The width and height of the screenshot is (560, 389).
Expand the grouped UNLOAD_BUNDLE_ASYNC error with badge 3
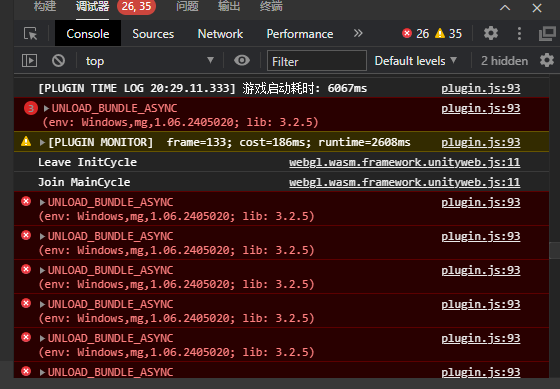click(x=46, y=108)
